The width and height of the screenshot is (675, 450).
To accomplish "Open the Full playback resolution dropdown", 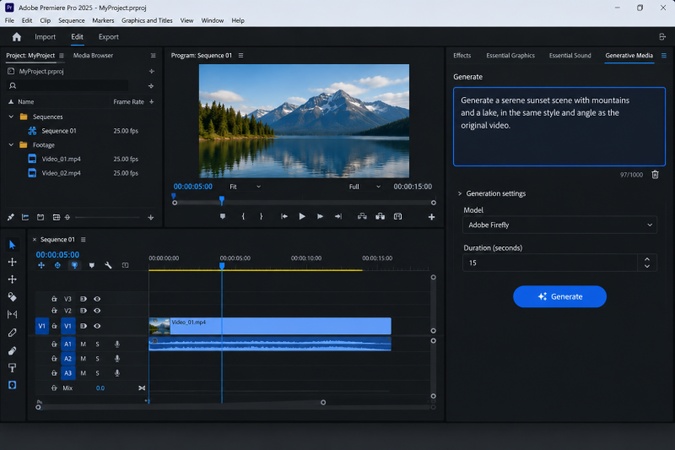I will [364, 186].
